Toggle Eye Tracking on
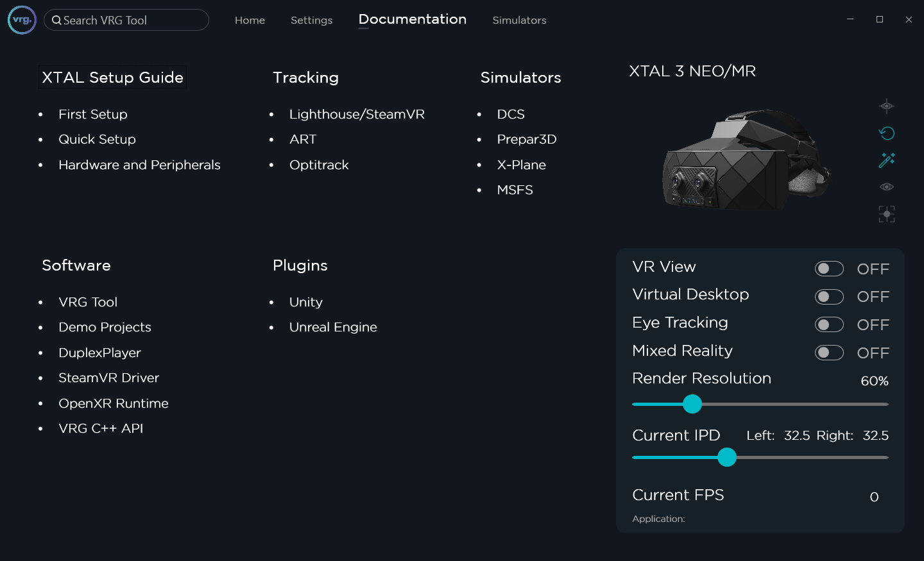The height and width of the screenshot is (561, 924). tap(829, 324)
